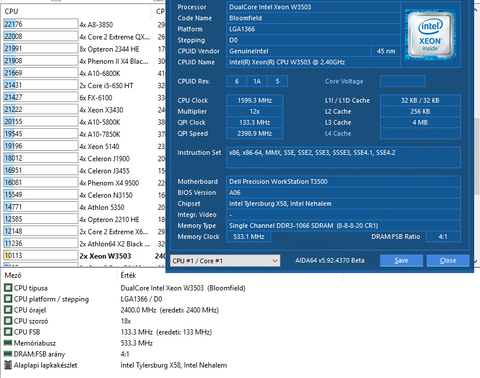
Task: Click the 2400.0 MHz CPU órajel value
Action: tap(169, 310)
